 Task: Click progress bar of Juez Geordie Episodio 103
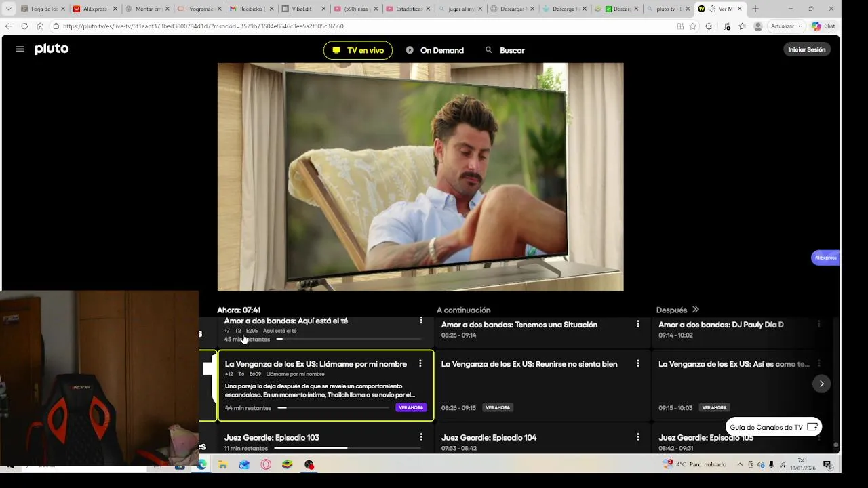[x=347, y=448]
